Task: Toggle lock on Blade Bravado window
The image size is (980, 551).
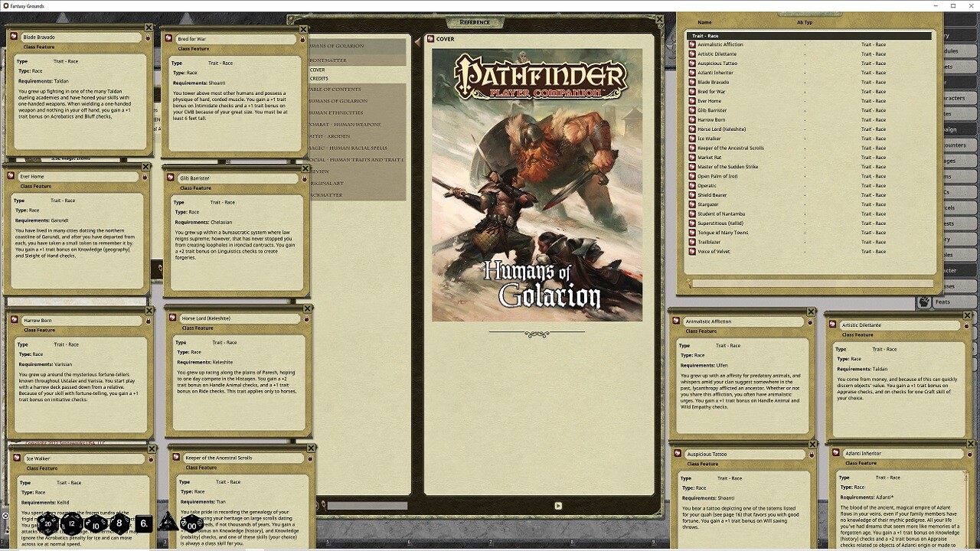Action: pos(148,37)
